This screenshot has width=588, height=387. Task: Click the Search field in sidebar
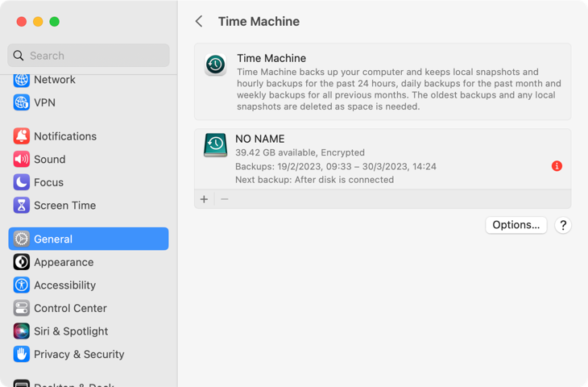[x=89, y=56]
